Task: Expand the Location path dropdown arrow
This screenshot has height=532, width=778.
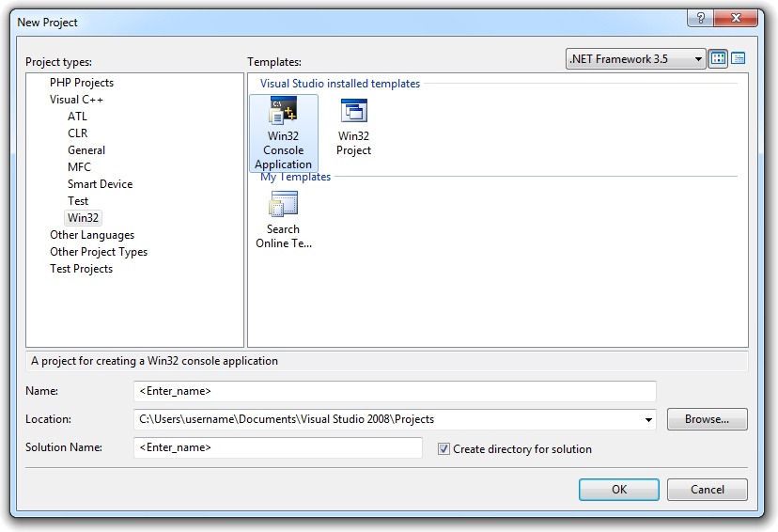Action: tap(648, 420)
